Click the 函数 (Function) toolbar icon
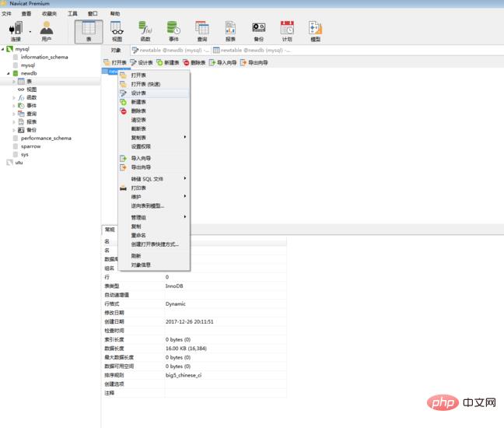Image resolution: width=504 pixels, height=428 pixels. coord(145,30)
